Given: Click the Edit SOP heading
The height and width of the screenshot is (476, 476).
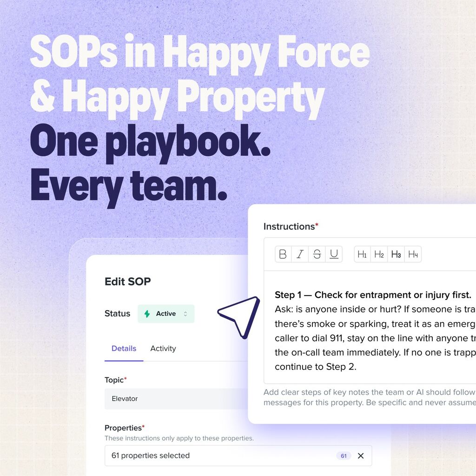Looking at the screenshot, I should [127, 281].
